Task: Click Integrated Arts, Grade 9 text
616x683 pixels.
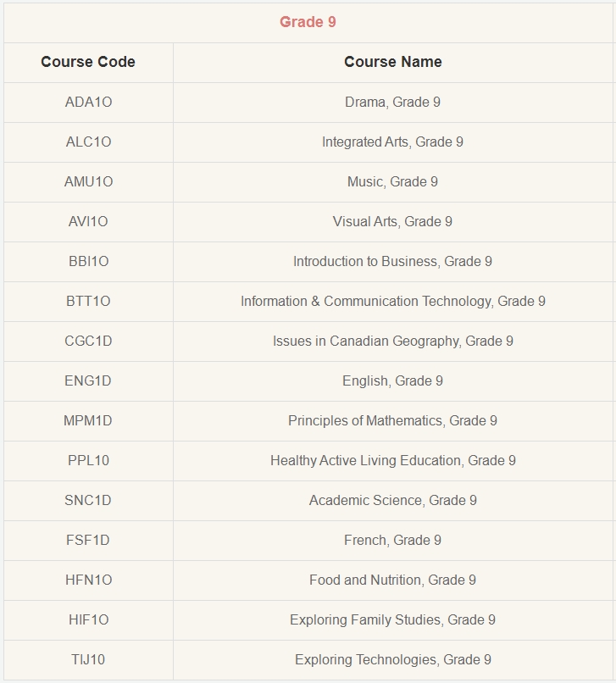Action: 392,142
